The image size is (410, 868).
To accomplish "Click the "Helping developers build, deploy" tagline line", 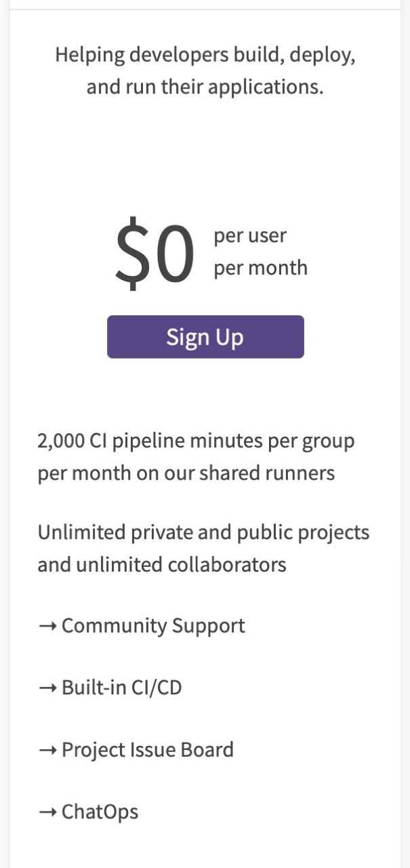I will 205,55.
